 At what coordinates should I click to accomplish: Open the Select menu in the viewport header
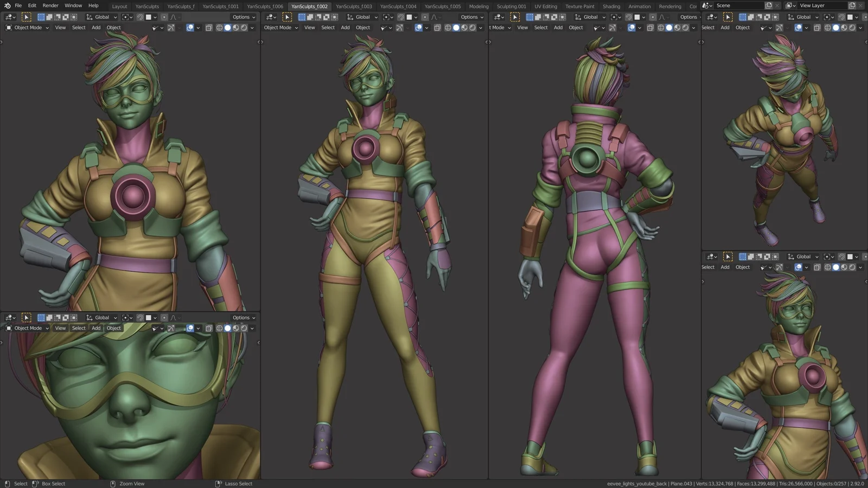point(79,28)
